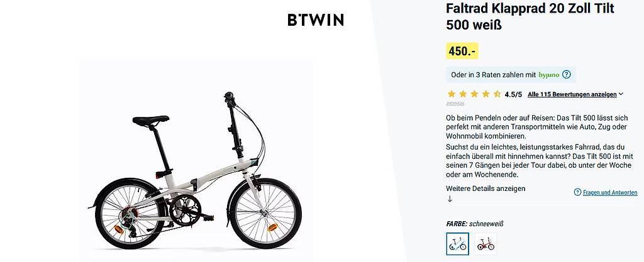Click the down arrow below Weitere Details

click(x=450, y=199)
